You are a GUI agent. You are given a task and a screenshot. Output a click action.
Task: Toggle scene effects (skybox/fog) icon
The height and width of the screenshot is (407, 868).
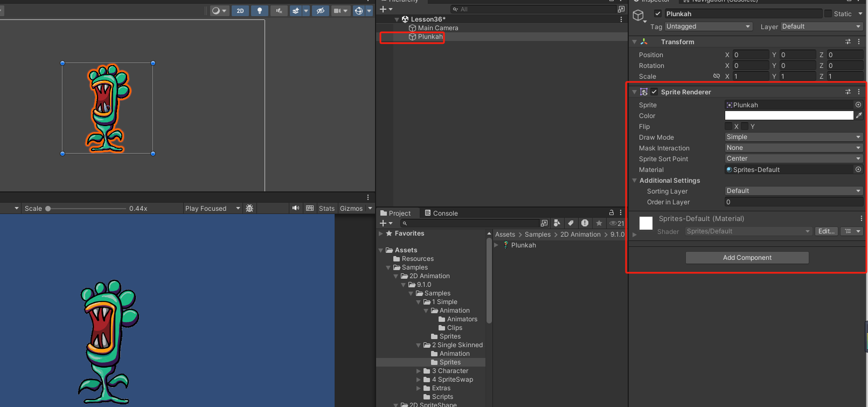point(296,11)
